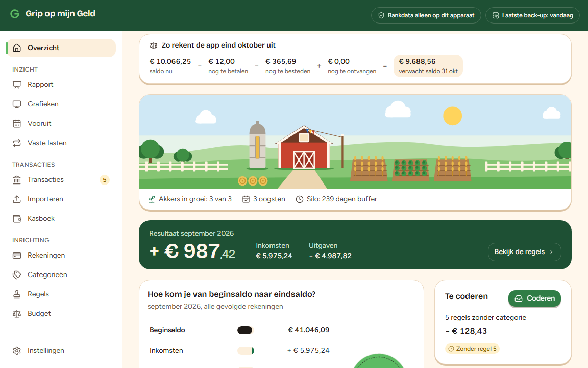Click the Uitgaven '- € 4.987,82' value
588x368 pixels.
[330, 256]
